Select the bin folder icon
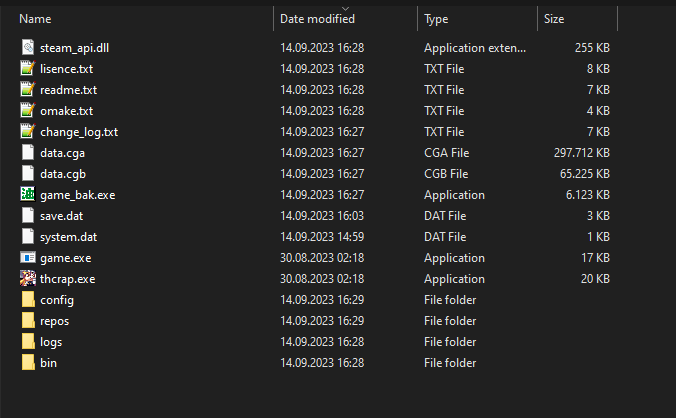 [x=28, y=363]
